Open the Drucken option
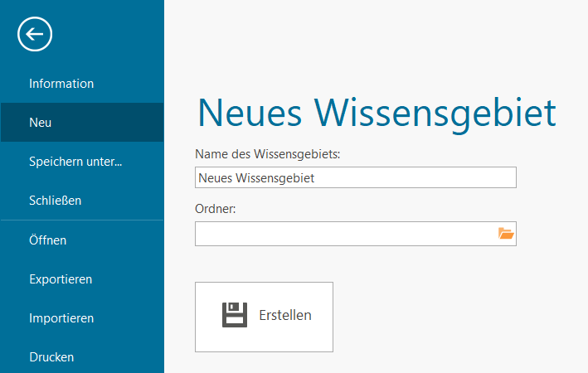588x373 pixels. pyautogui.click(x=51, y=357)
